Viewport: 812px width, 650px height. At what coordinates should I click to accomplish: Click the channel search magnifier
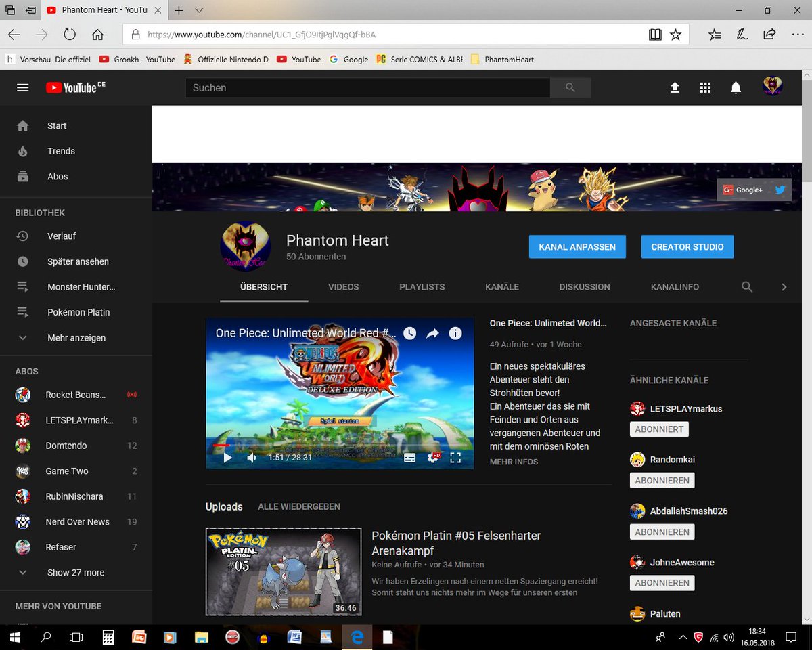pyautogui.click(x=747, y=287)
